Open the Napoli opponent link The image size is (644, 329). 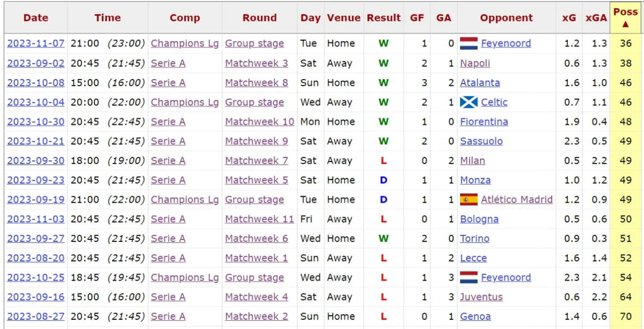point(475,63)
